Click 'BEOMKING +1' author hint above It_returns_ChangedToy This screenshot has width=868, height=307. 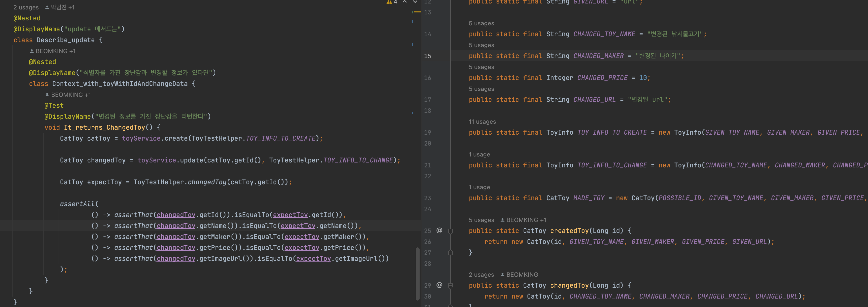pos(71,95)
